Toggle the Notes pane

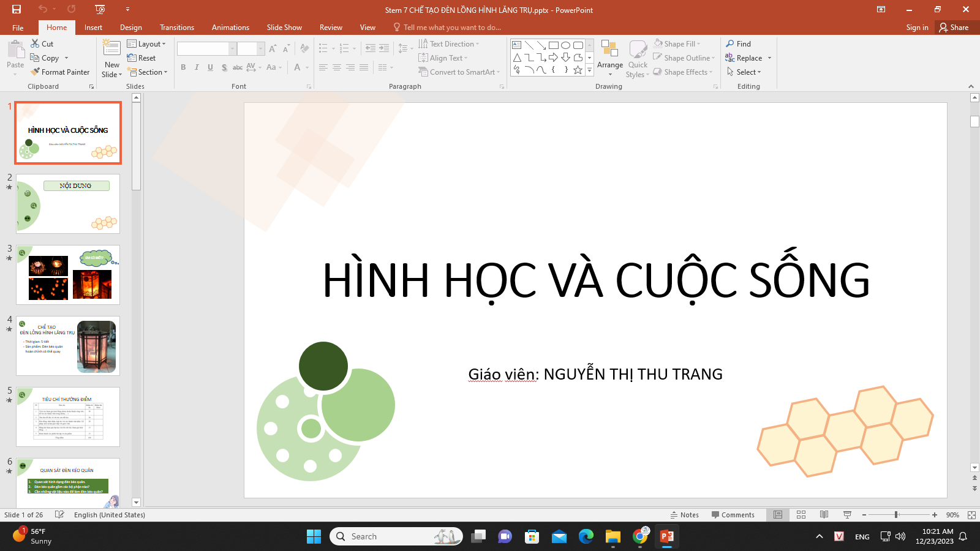pos(685,515)
